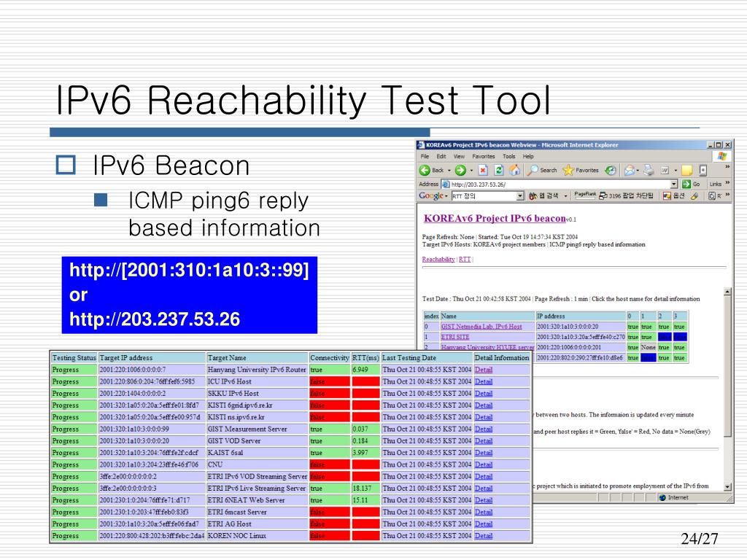Open the Search pane magnifier icon
Screen dimensions: 747x560
click(x=533, y=170)
